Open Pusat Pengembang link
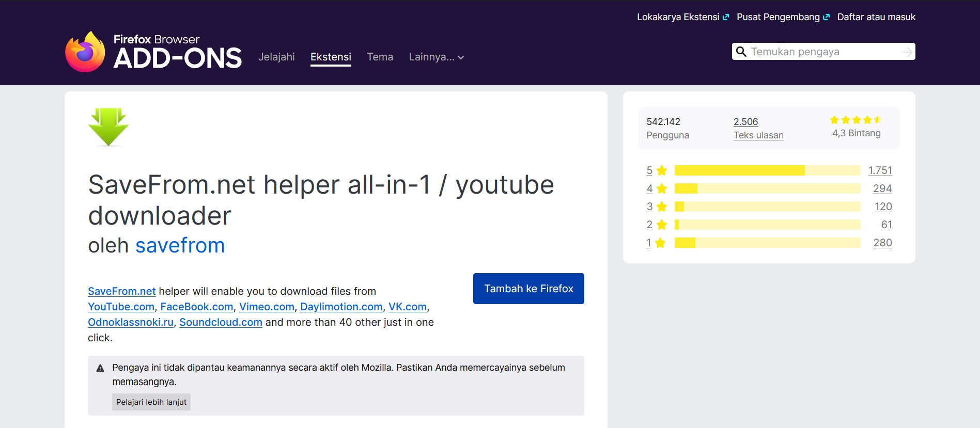980x428 pixels. point(778,17)
